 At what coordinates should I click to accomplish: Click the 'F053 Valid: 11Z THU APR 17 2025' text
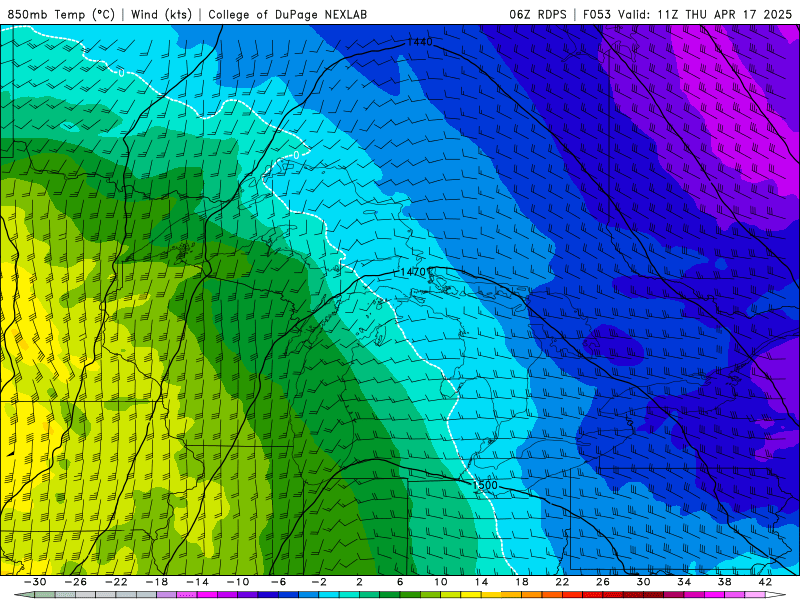point(687,14)
